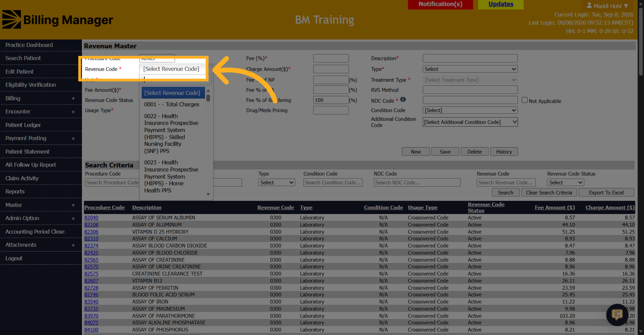
Task: Open the History button
Action: pyautogui.click(x=504, y=152)
